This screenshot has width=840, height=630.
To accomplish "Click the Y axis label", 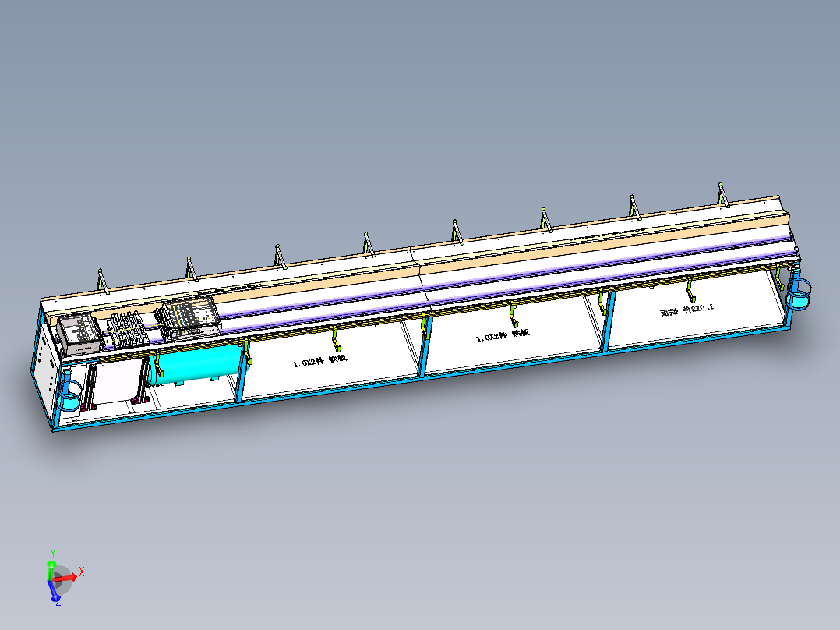I will tap(53, 551).
